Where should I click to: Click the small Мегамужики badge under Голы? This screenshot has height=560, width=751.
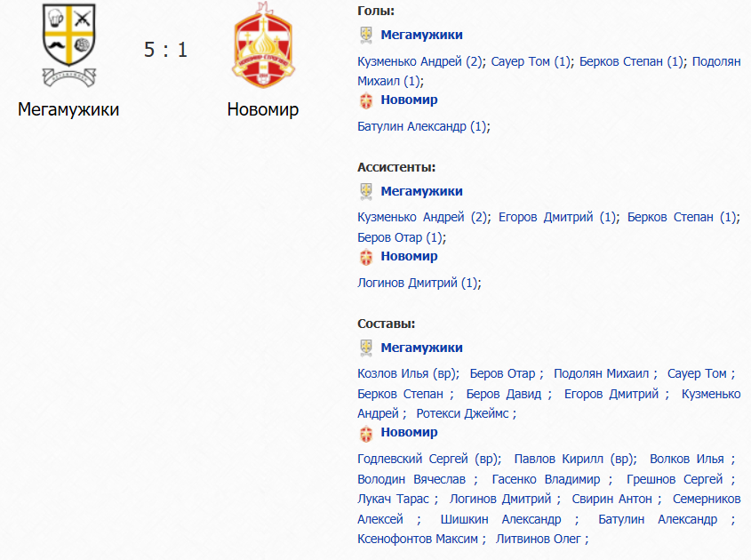[366, 35]
